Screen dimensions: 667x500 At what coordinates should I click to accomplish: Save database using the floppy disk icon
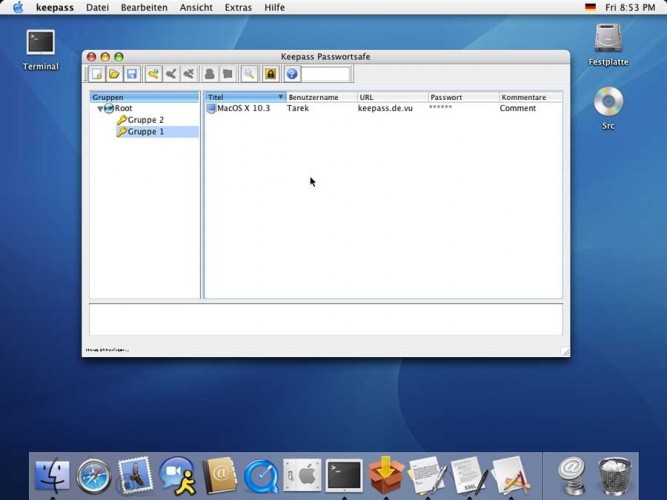coord(132,74)
